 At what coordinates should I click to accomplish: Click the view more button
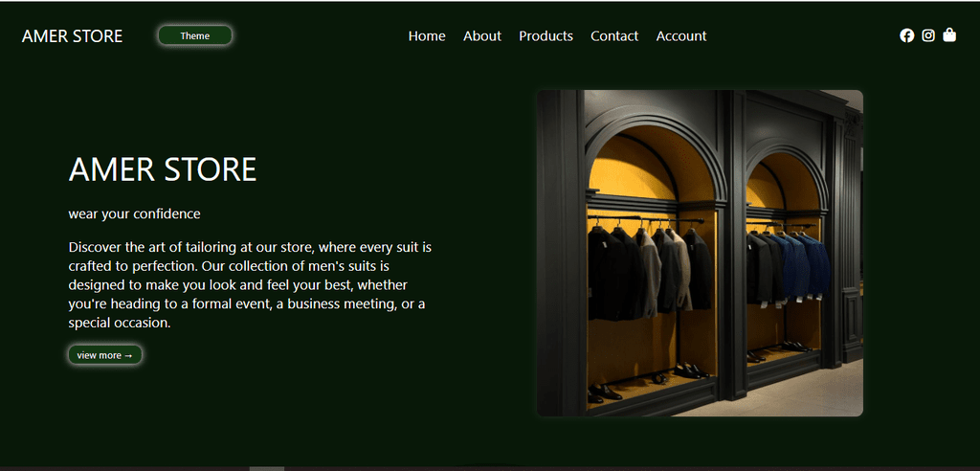(x=105, y=354)
